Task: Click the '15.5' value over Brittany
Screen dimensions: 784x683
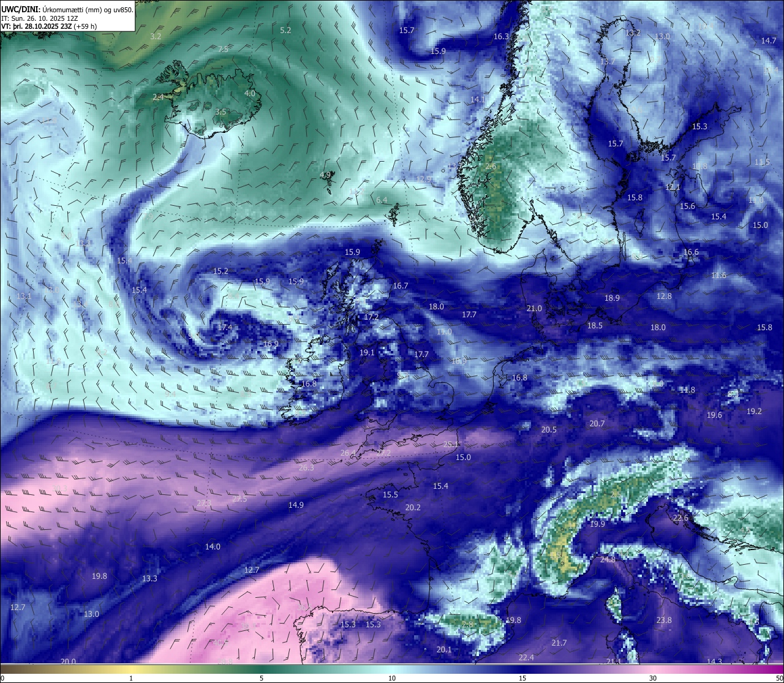Action: pos(390,495)
